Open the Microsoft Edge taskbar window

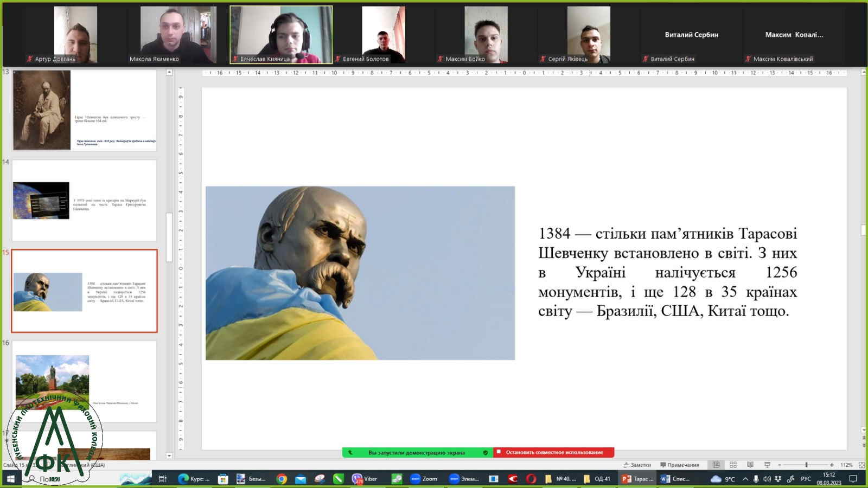(194, 479)
